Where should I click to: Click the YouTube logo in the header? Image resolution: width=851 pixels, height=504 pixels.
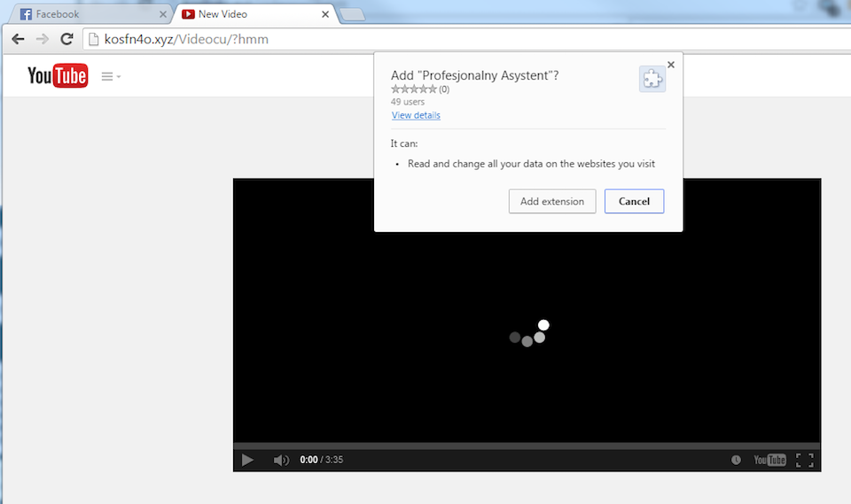(x=58, y=76)
